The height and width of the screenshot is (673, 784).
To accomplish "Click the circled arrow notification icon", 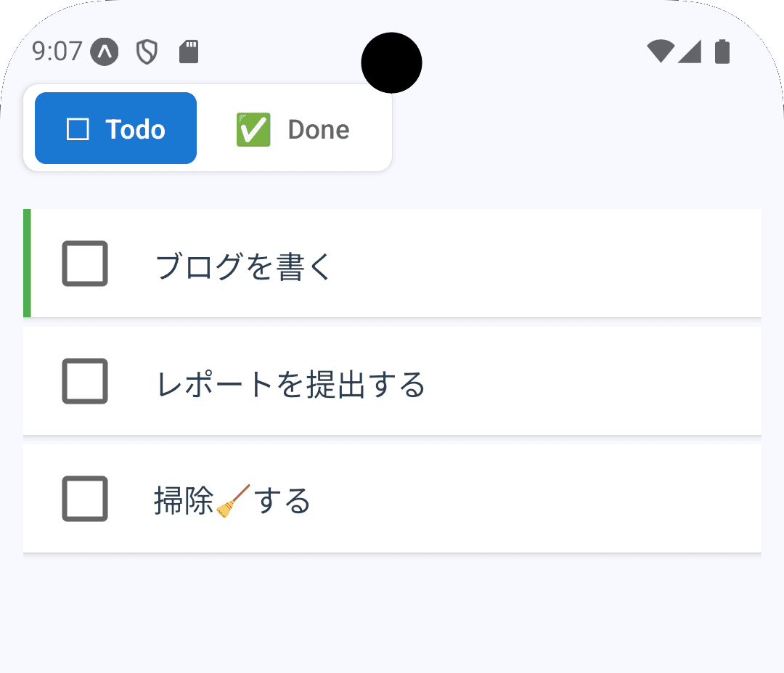I will tap(104, 52).
